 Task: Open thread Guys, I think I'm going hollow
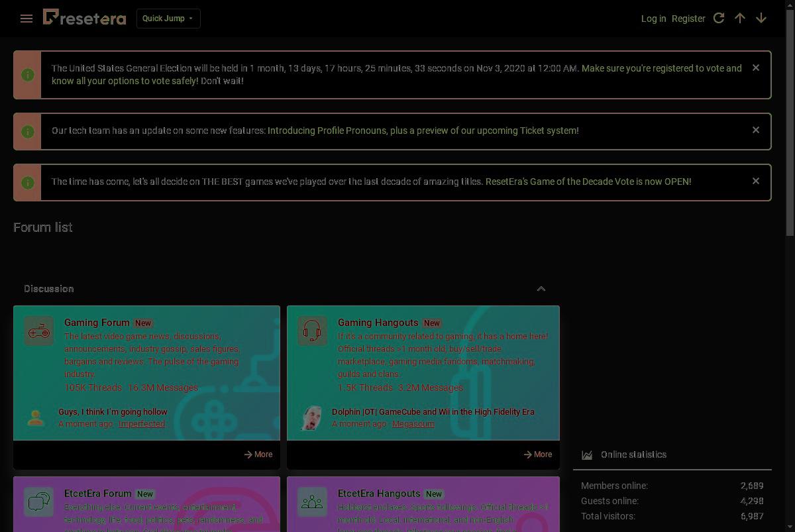pos(113,411)
